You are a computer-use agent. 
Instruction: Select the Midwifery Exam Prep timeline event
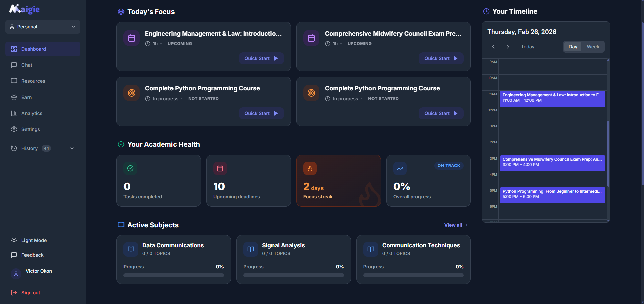(552, 163)
